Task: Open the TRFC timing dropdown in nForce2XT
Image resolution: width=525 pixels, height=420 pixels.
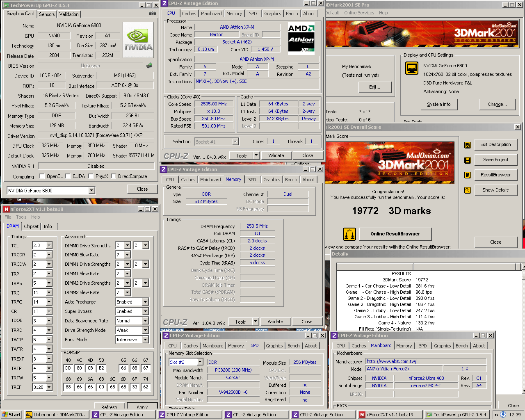Action: point(49,302)
